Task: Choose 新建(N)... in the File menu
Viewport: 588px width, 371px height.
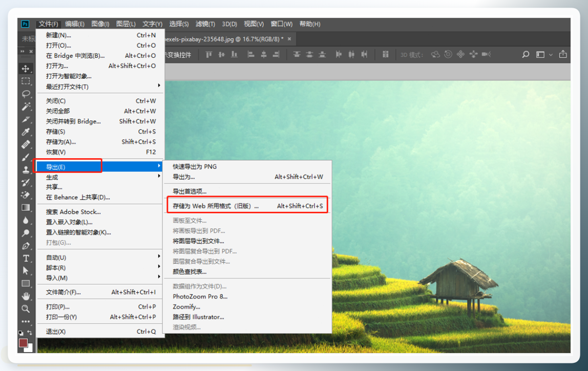Action: click(100, 35)
